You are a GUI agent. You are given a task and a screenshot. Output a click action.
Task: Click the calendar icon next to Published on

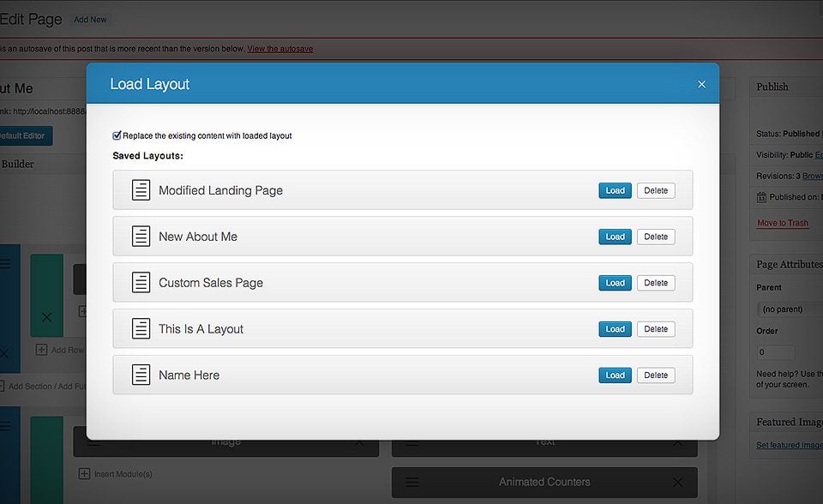tap(761, 197)
